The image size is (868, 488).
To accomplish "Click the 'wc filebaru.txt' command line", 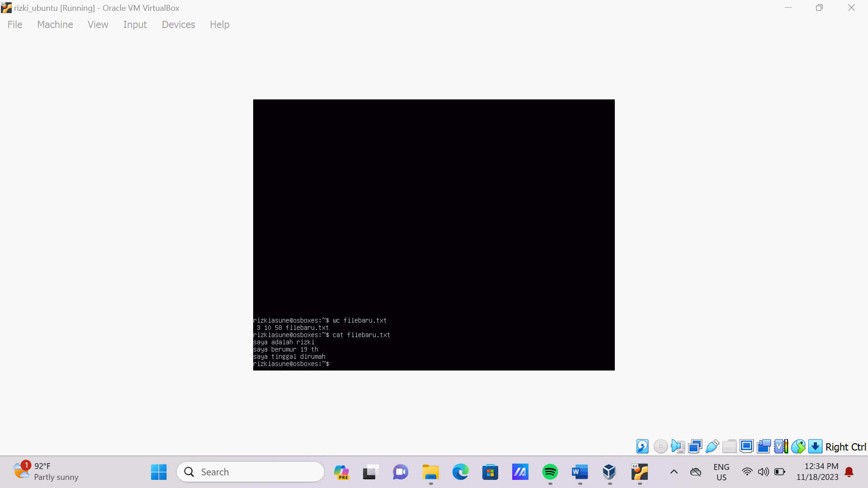I will point(320,320).
